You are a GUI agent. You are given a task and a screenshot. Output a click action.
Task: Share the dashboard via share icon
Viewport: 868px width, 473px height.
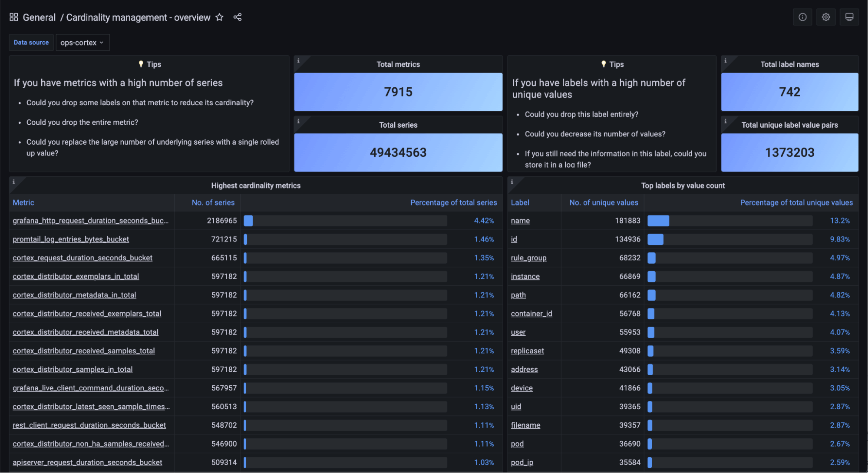(237, 17)
